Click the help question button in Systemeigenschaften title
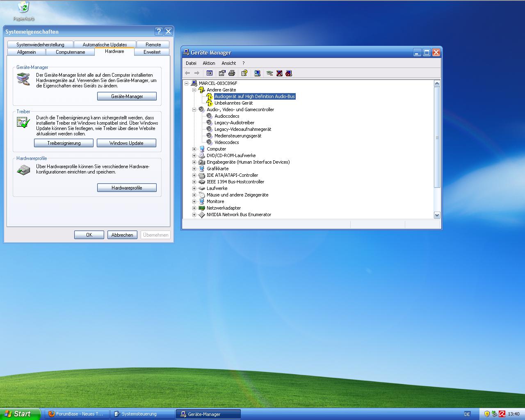525x420 pixels. (x=159, y=32)
